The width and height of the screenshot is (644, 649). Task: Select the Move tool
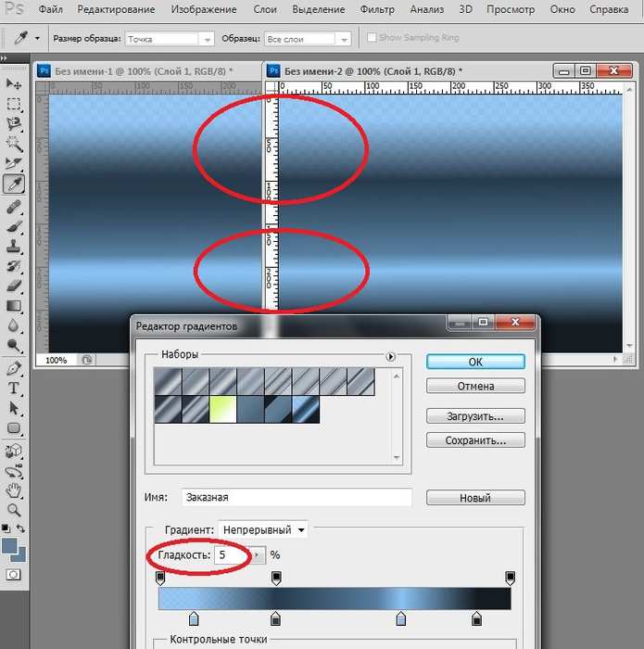[14, 84]
